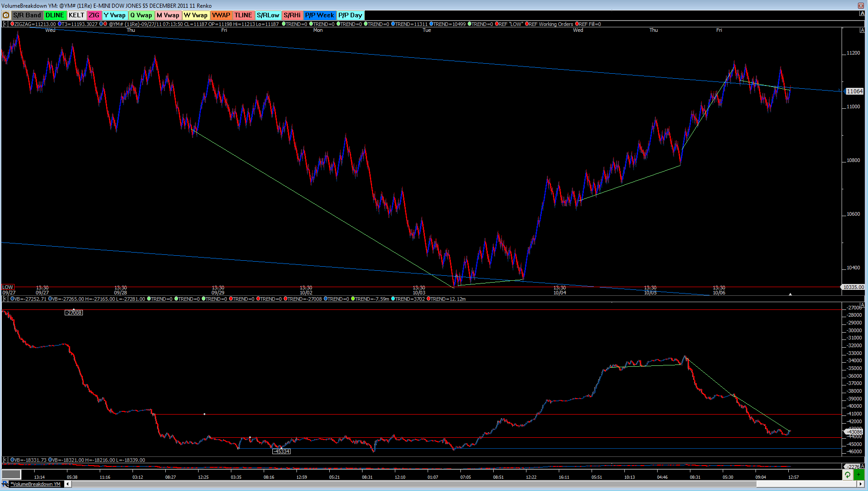Click the R logo icon beside the chart tab
The width and height of the screenshot is (868, 491).
coord(5,484)
